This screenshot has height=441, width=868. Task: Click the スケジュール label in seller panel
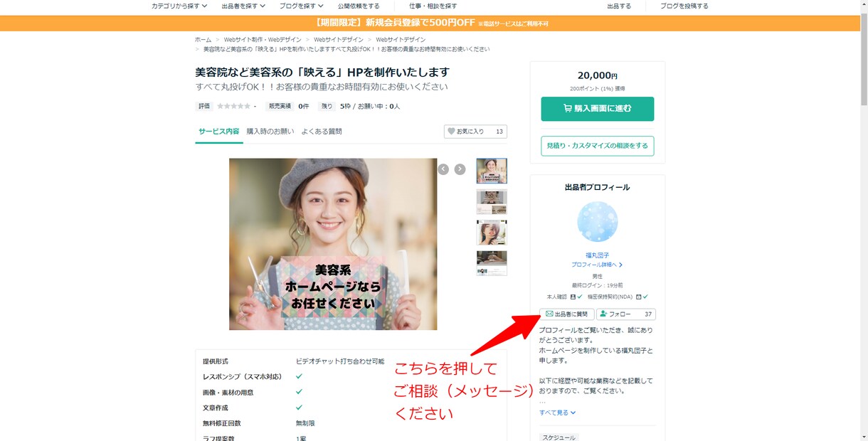point(559,437)
